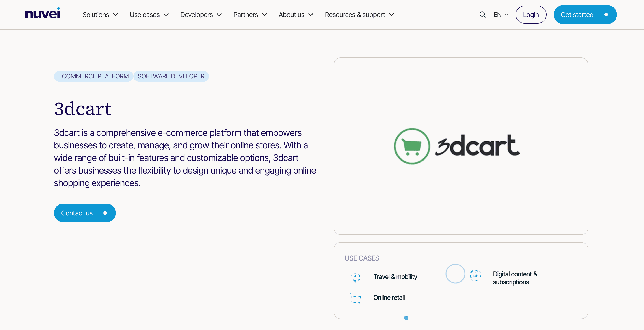Click the Online retail cart icon
Viewport: 644px width, 330px height.
coord(356,299)
